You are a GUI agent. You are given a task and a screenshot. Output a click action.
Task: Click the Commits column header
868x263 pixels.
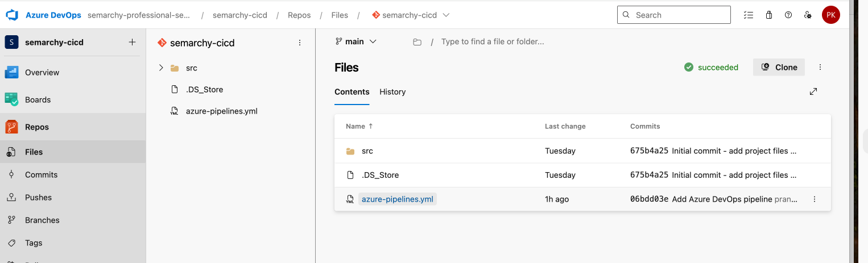click(645, 126)
